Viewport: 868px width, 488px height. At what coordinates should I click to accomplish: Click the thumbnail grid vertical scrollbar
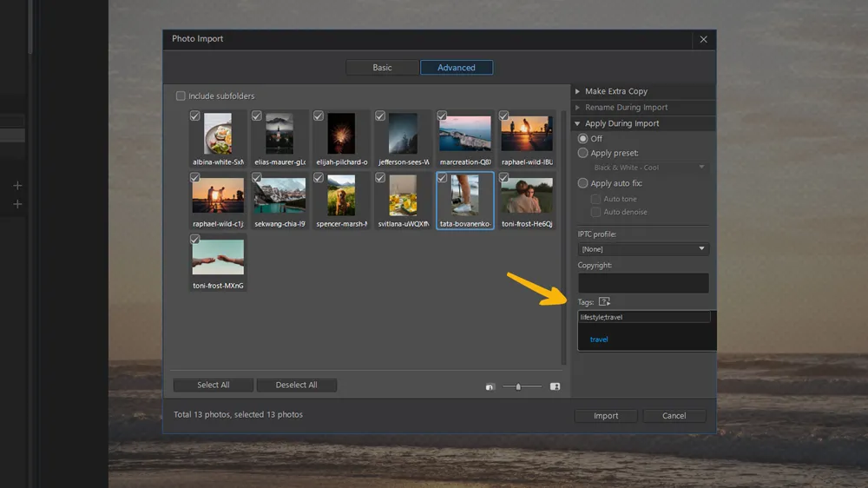point(564,237)
